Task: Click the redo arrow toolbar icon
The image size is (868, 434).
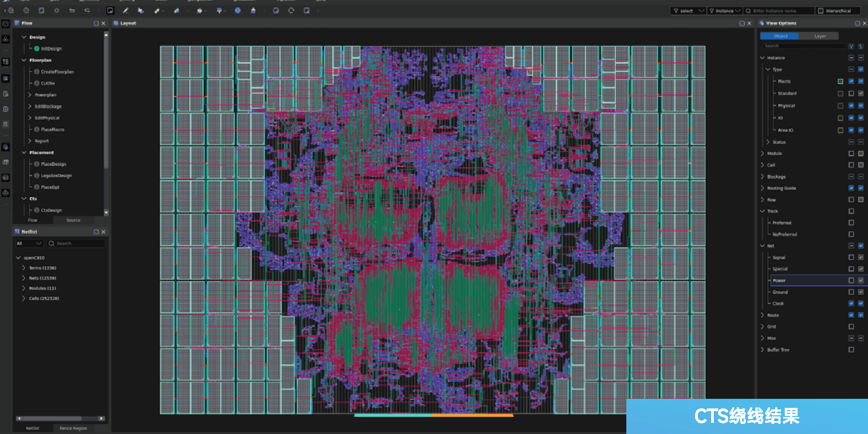Action: [87, 11]
